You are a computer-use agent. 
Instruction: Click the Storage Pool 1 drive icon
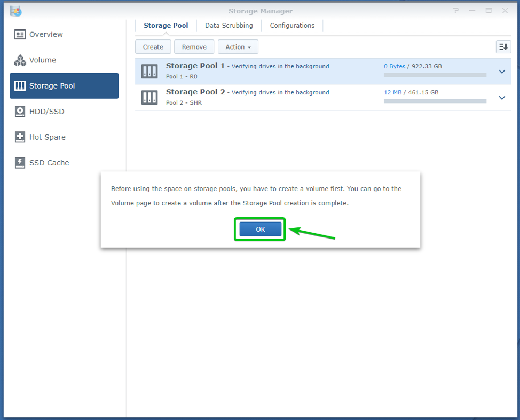(149, 72)
